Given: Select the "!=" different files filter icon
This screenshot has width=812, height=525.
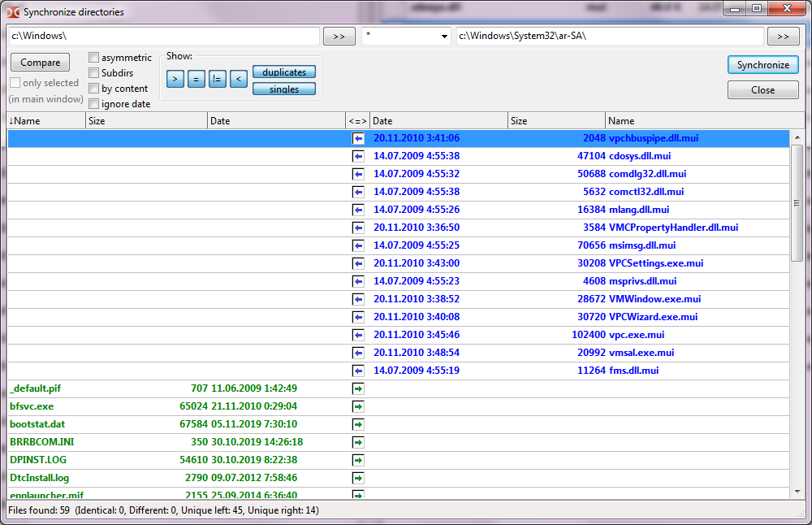Looking at the screenshot, I should coord(217,78).
